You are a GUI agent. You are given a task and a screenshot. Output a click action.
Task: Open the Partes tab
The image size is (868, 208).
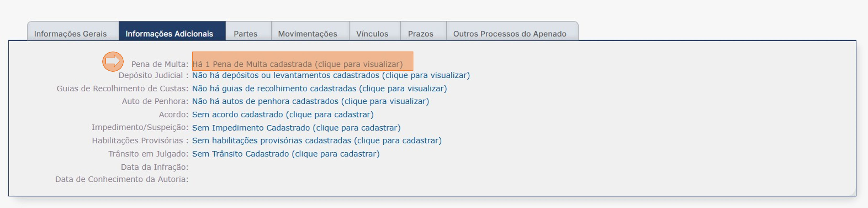(245, 34)
